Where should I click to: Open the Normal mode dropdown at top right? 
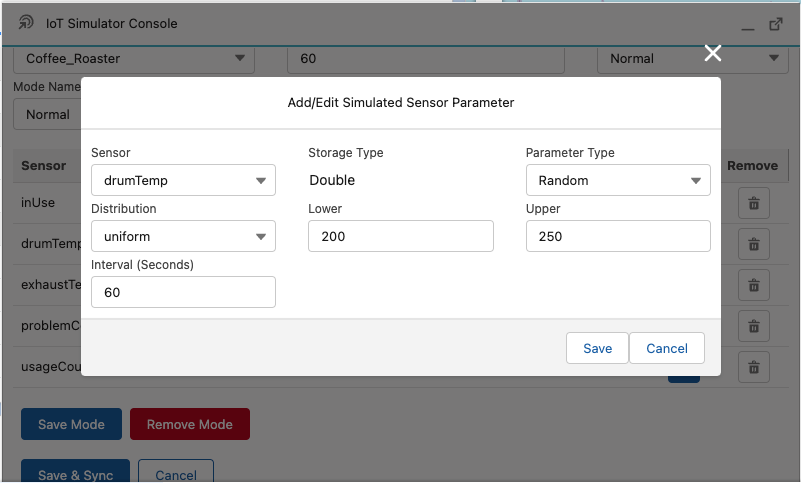pyautogui.click(x=693, y=59)
